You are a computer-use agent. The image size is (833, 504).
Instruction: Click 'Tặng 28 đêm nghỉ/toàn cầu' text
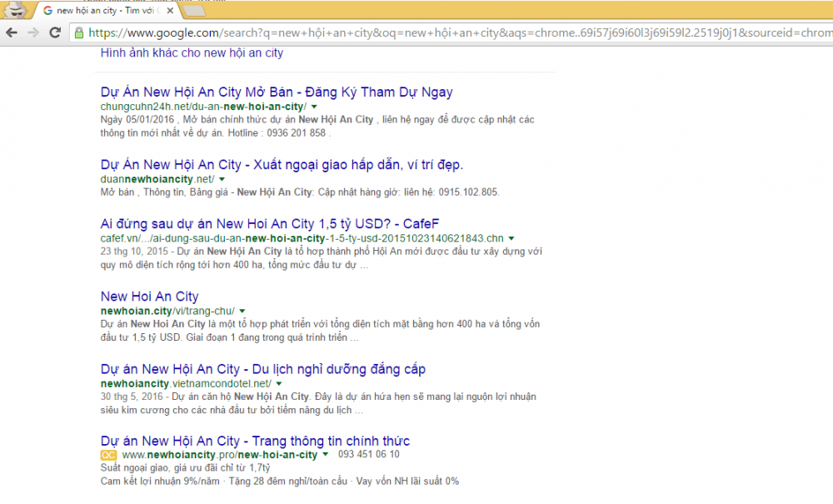[x=288, y=482]
